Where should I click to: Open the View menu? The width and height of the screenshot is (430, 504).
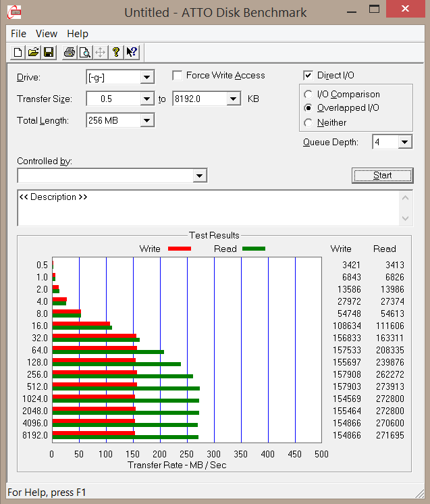pos(47,34)
